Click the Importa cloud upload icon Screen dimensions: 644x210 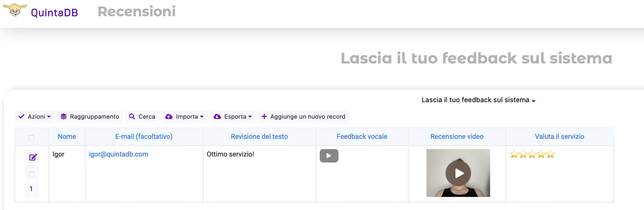click(x=169, y=117)
